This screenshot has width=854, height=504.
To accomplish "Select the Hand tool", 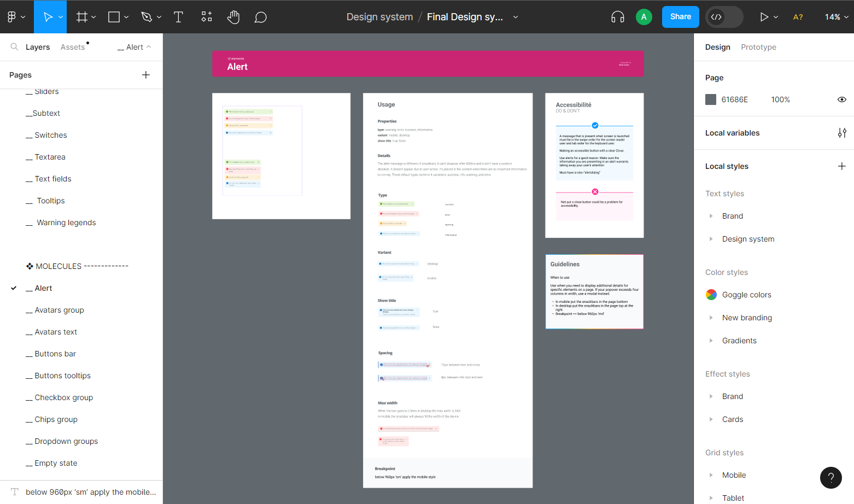I will point(233,17).
